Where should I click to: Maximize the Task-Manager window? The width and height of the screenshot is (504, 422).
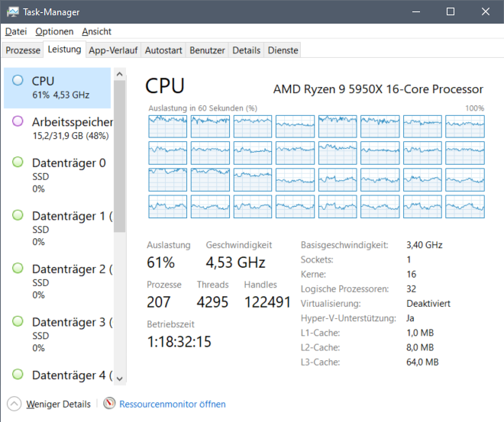click(451, 12)
